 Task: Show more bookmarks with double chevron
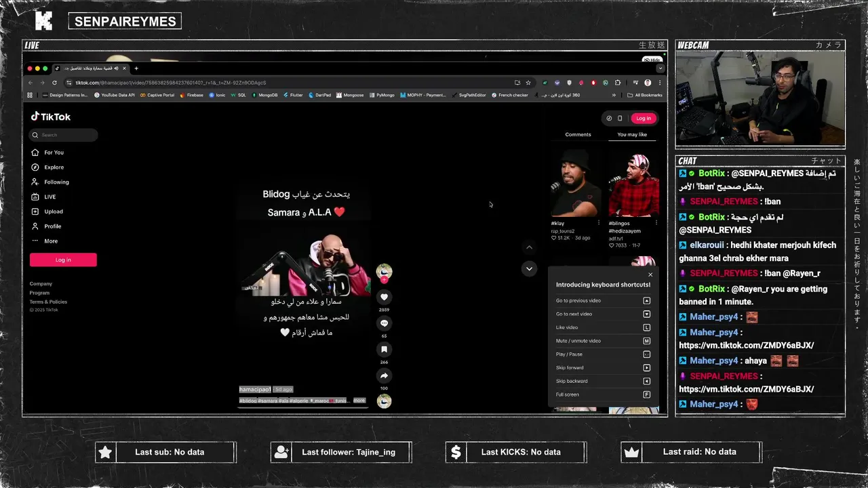pos(615,95)
